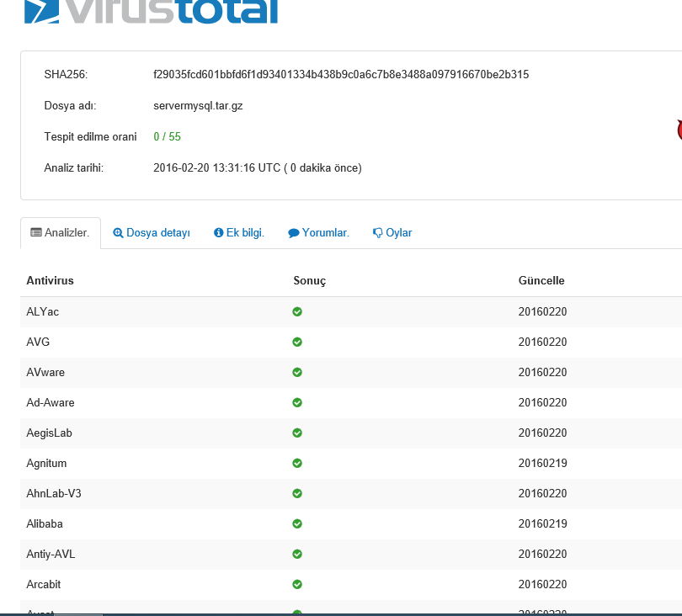The height and width of the screenshot is (616, 682).
Task: Click the detection ratio 0 / 55
Action: [x=167, y=136]
